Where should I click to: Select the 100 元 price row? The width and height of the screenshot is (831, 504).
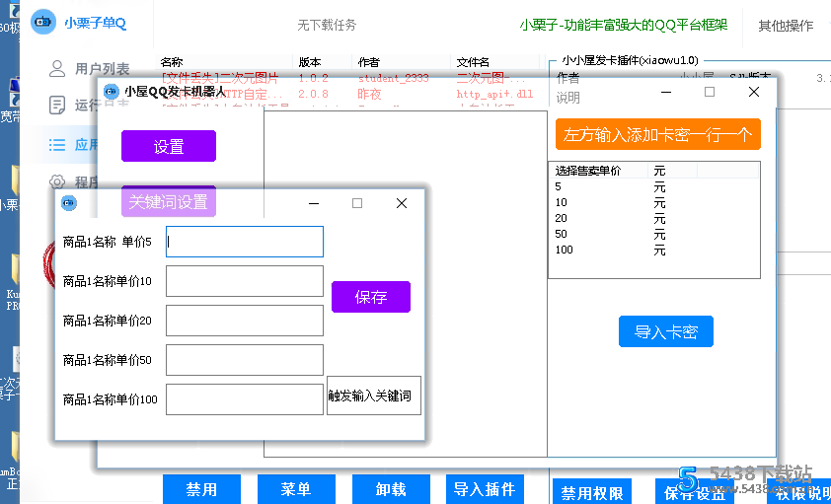[x=654, y=250]
